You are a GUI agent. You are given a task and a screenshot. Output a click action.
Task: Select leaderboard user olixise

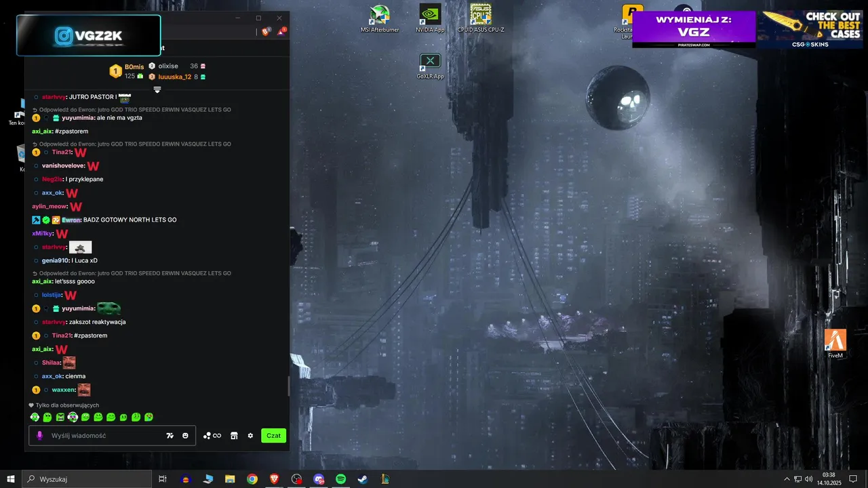(x=168, y=66)
